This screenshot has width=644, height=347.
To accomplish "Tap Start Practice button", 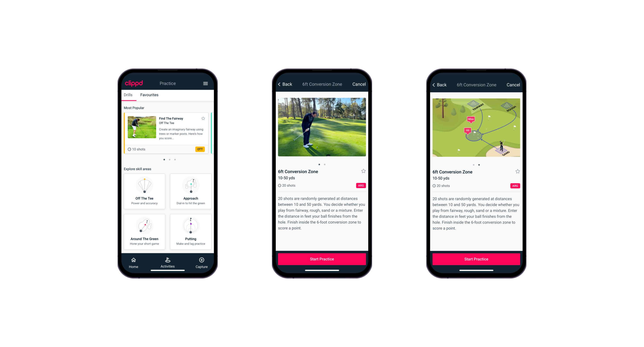I will point(321,259).
